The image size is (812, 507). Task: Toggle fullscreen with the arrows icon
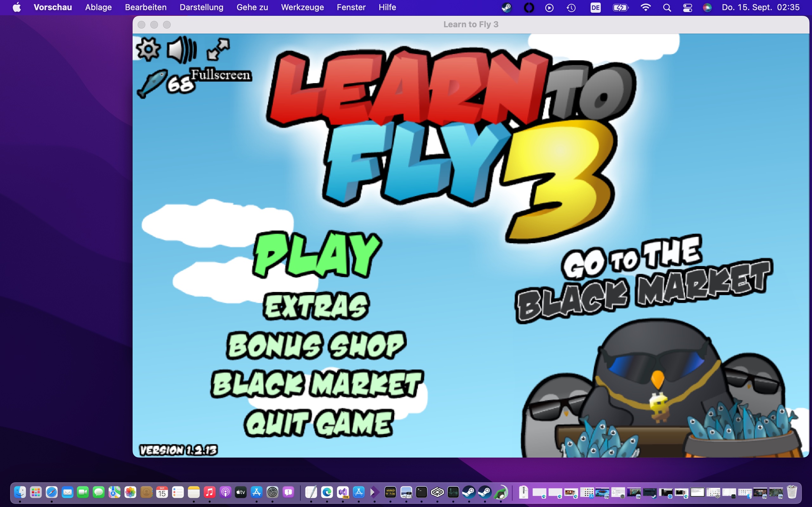coord(218,50)
